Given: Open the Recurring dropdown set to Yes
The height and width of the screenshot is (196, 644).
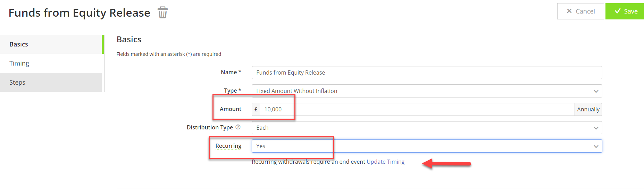Looking at the screenshot, I should (x=427, y=146).
